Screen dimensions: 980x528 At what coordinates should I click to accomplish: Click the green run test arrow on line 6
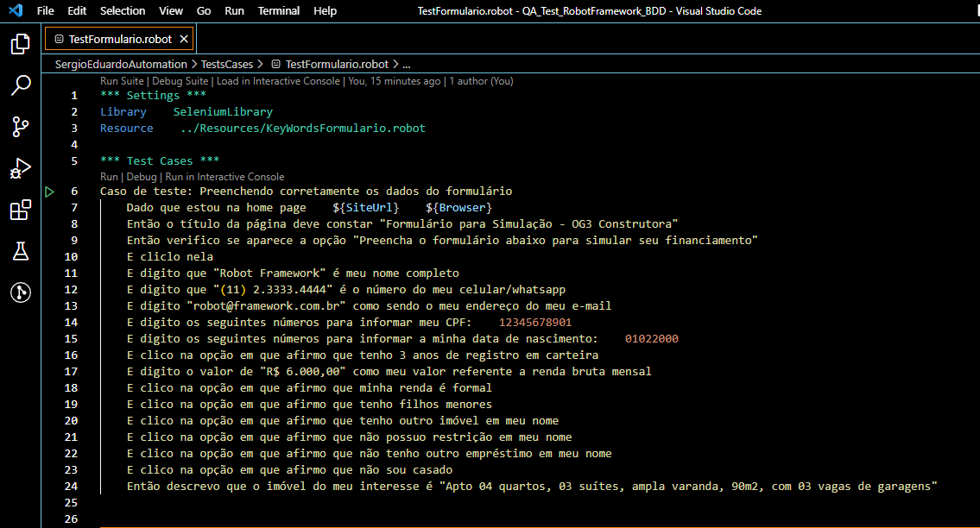[x=49, y=192]
